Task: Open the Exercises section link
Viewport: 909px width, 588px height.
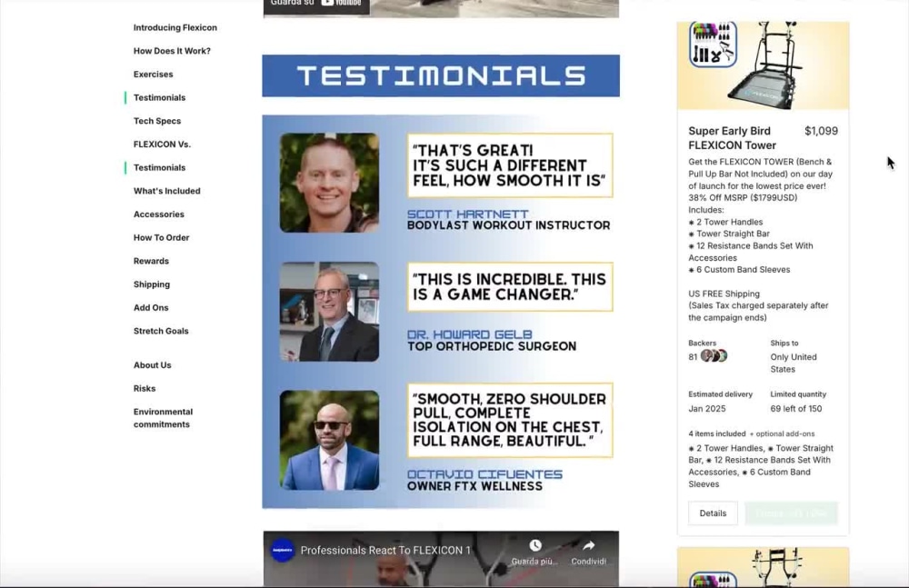Action: click(x=153, y=75)
